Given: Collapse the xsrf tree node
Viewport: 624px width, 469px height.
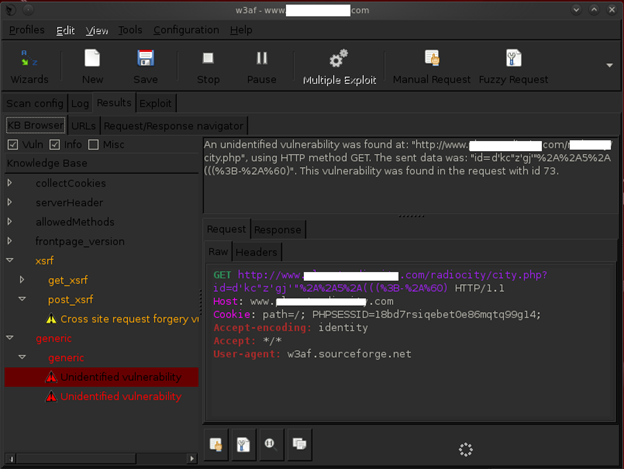Looking at the screenshot, I should [11, 260].
